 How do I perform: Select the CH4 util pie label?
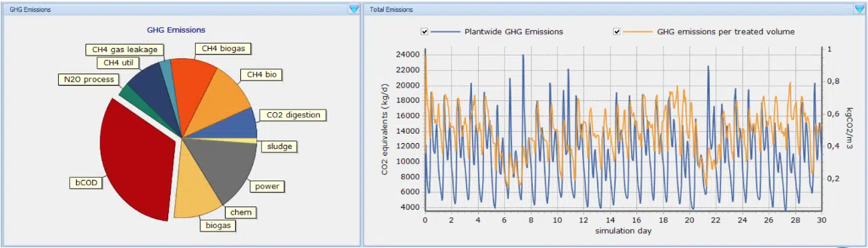pyautogui.click(x=119, y=63)
